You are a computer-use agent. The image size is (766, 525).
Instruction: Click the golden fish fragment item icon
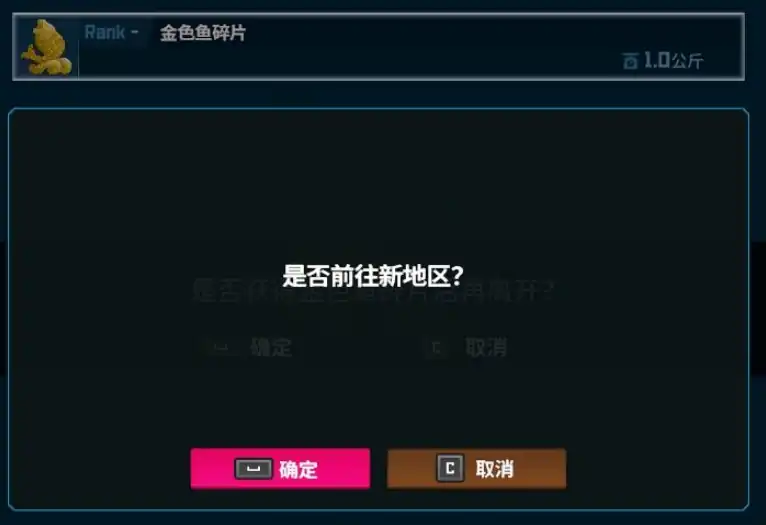point(46,47)
